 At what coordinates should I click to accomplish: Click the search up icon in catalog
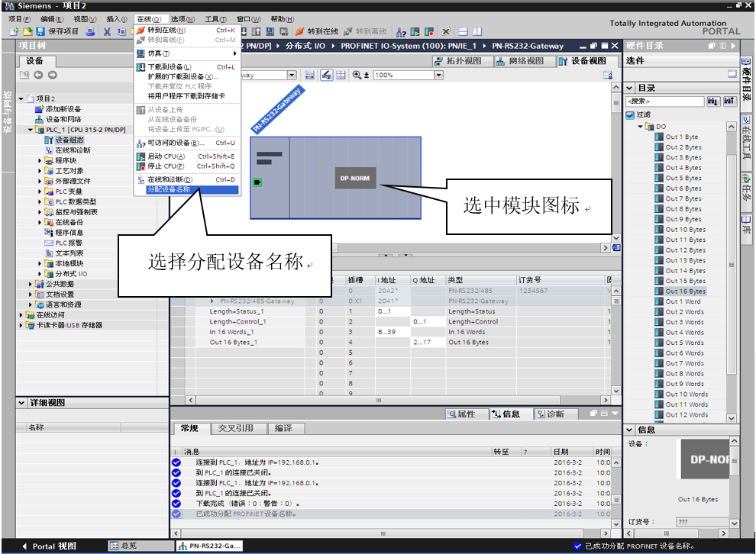[729, 101]
